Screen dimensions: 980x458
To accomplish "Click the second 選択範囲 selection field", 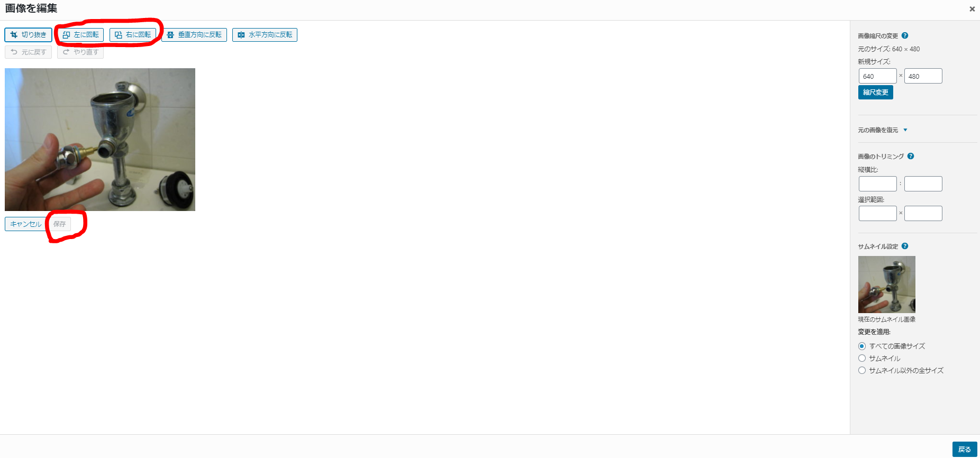I will [923, 213].
